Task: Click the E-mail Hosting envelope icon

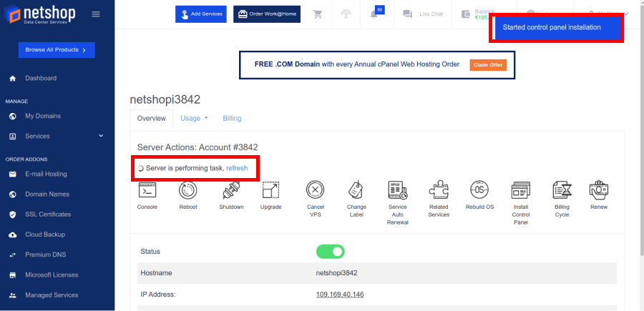Action: click(12, 174)
